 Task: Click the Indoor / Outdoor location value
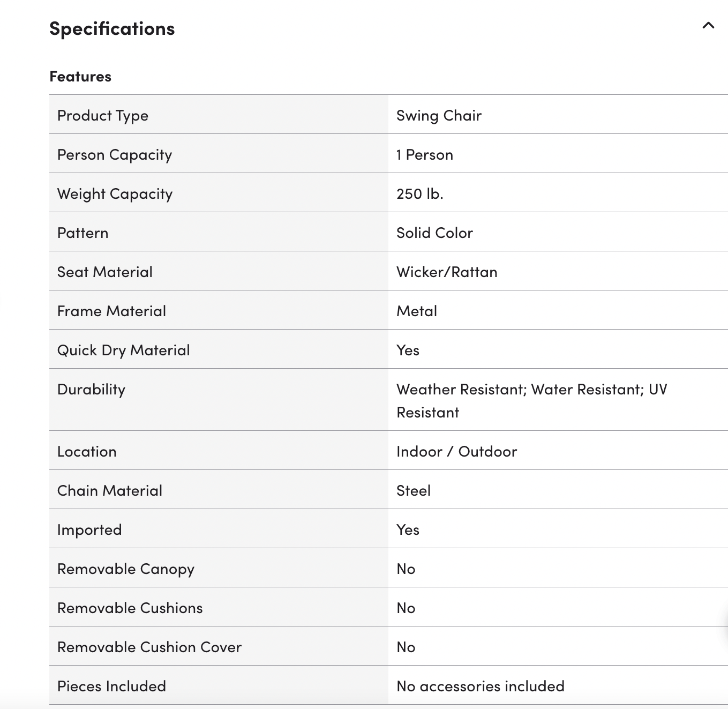point(456,451)
